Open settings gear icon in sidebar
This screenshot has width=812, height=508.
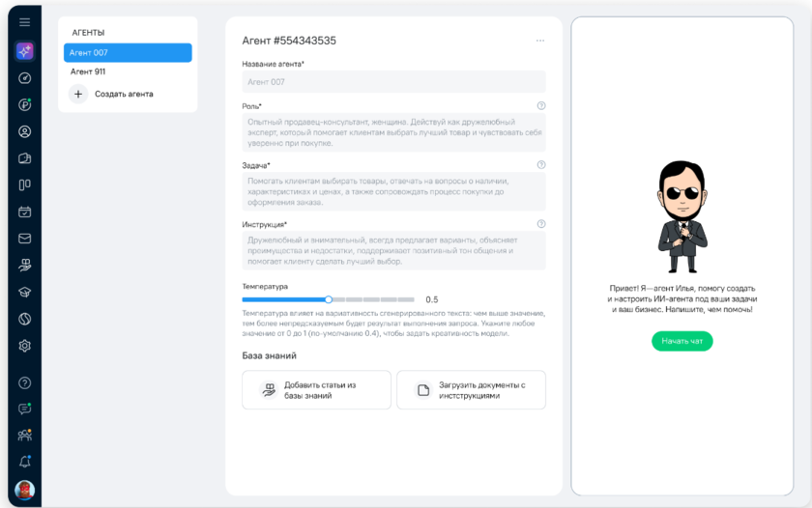point(25,346)
